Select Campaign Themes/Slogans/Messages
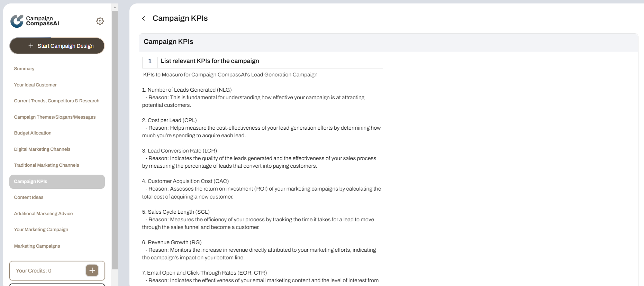The width and height of the screenshot is (644, 286). coord(55,117)
